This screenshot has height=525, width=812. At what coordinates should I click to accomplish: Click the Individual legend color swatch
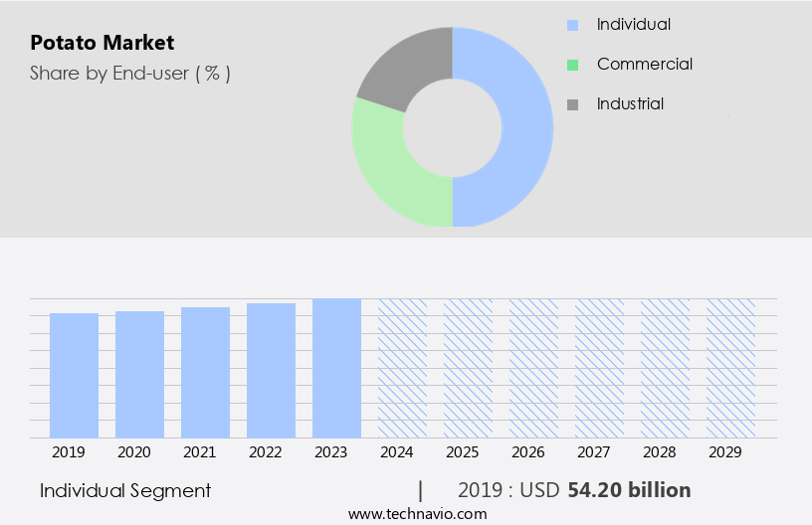point(571,25)
